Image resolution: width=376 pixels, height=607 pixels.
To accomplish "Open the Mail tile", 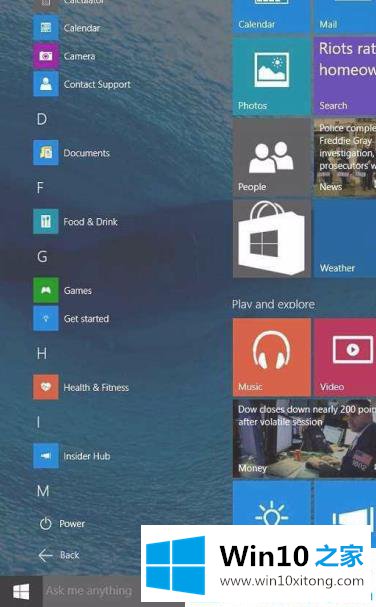I will coord(345,17).
